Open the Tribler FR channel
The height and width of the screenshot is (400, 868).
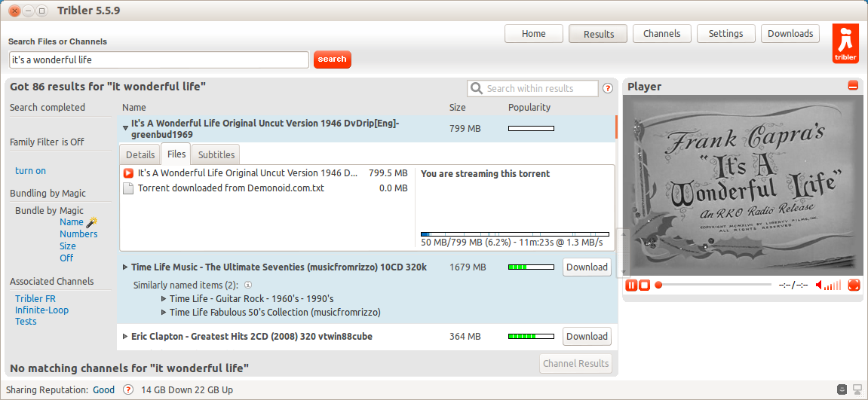(35, 299)
